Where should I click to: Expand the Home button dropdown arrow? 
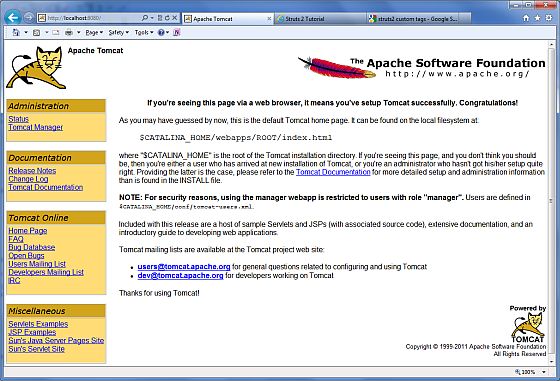tap(26, 33)
